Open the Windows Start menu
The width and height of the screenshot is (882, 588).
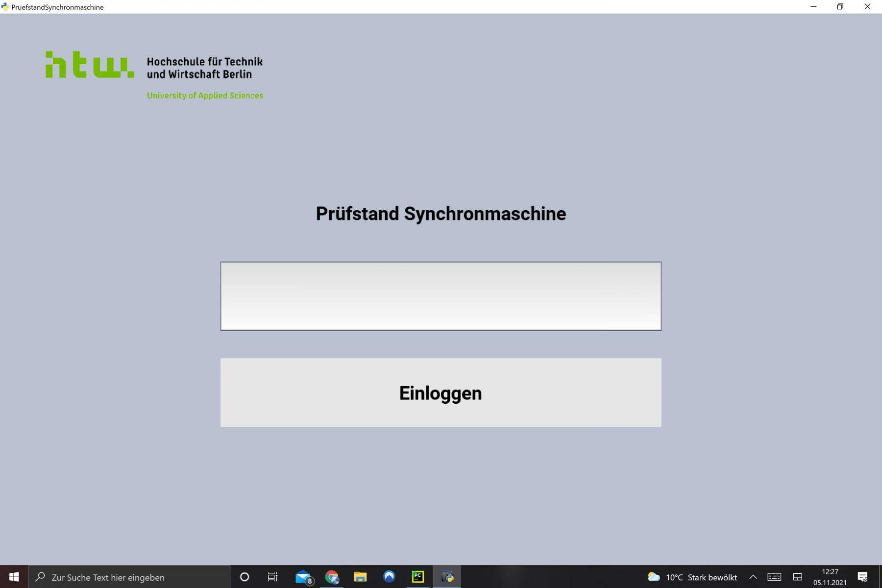coord(14,577)
